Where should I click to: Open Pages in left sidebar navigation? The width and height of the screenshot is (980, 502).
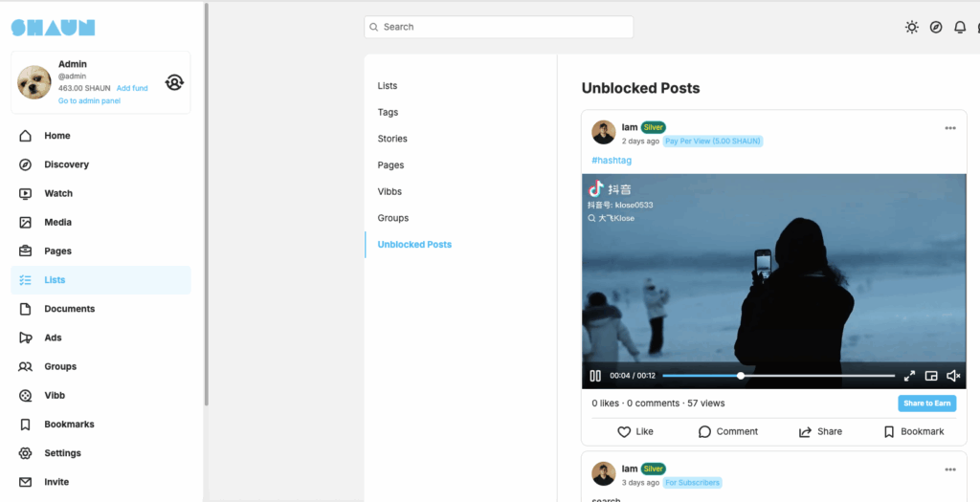coord(100,251)
